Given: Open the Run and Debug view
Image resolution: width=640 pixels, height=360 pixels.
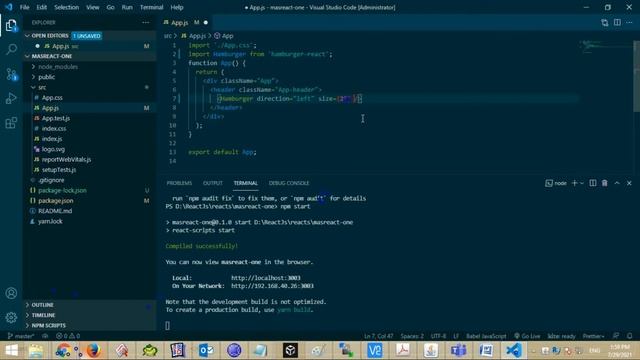Looking at the screenshot, I should click(x=11, y=98).
